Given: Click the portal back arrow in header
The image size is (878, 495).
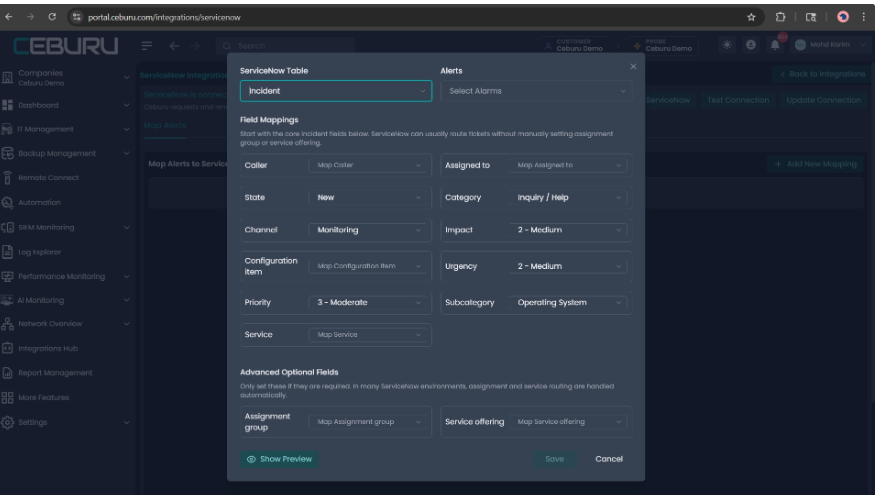Looking at the screenshot, I should [x=175, y=46].
